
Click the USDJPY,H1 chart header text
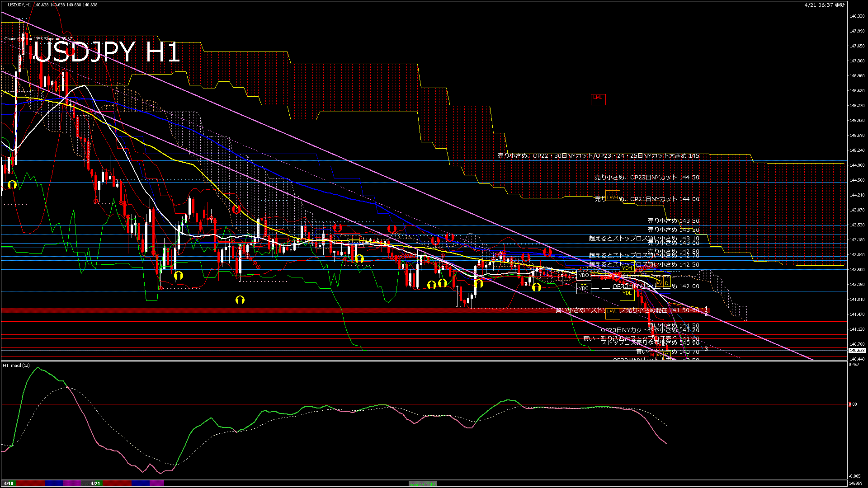pyautogui.click(x=20, y=5)
